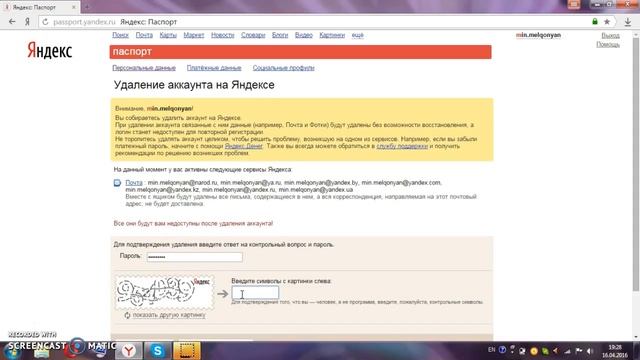Click the username min.melqonyan at top right
Image resolution: width=640 pixels, height=360 pixels.
tap(538, 35)
